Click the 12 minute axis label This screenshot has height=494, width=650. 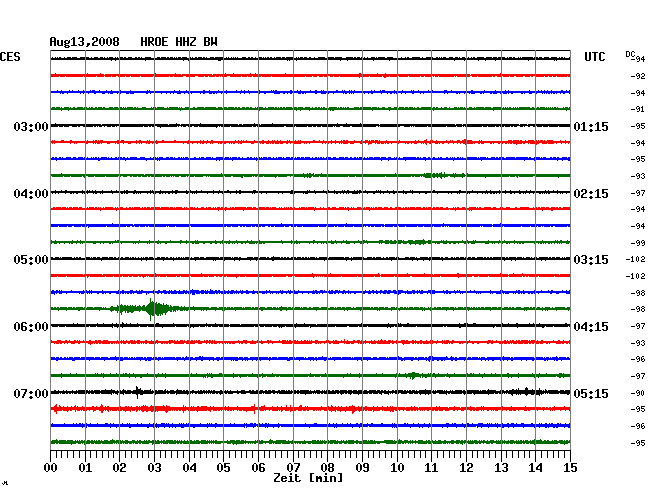tap(466, 468)
